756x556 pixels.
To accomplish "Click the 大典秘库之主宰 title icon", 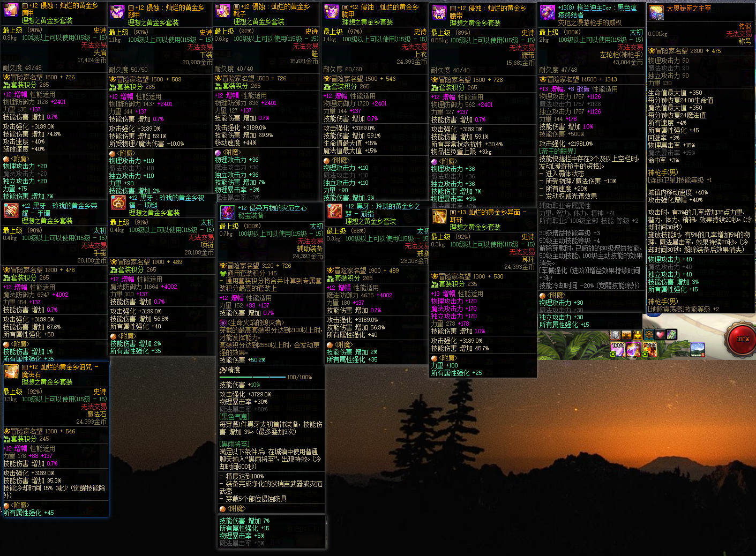I will [x=656, y=12].
